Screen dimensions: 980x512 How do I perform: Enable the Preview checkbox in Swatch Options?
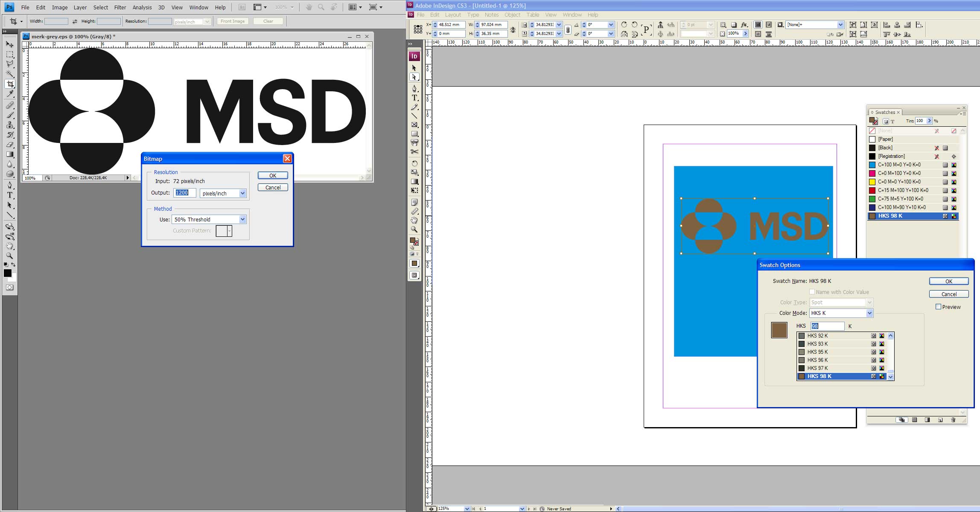coord(938,307)
